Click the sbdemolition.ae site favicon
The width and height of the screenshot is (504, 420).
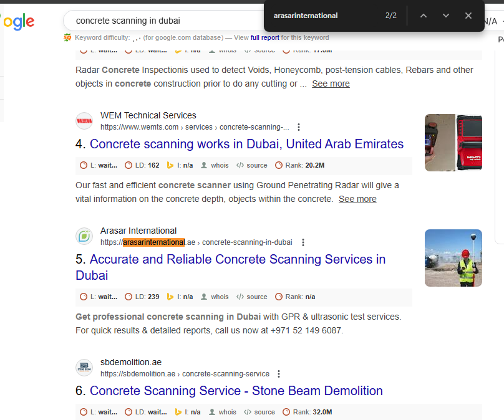(84, 368)
